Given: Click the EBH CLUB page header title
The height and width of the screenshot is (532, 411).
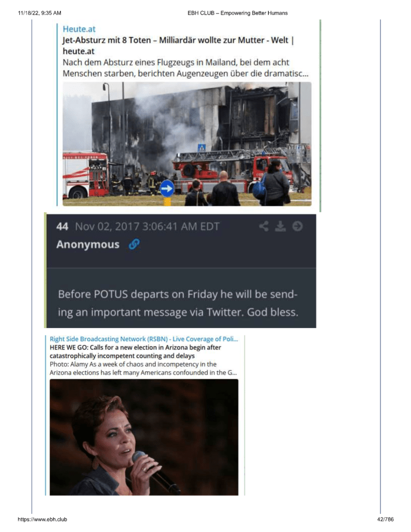Looking at the screenshot, I should 237,13.
